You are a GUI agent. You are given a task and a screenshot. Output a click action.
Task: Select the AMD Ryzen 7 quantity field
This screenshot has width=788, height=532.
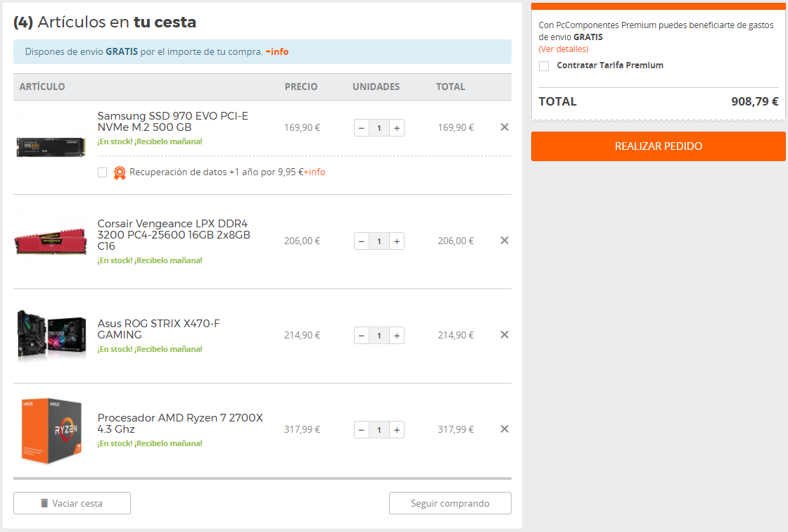point(379,430)
